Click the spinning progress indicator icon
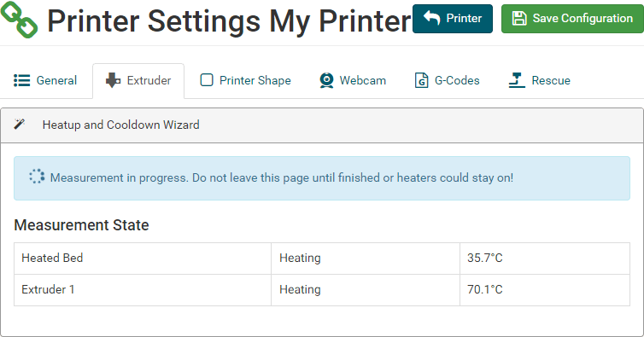 pos(37,177)
